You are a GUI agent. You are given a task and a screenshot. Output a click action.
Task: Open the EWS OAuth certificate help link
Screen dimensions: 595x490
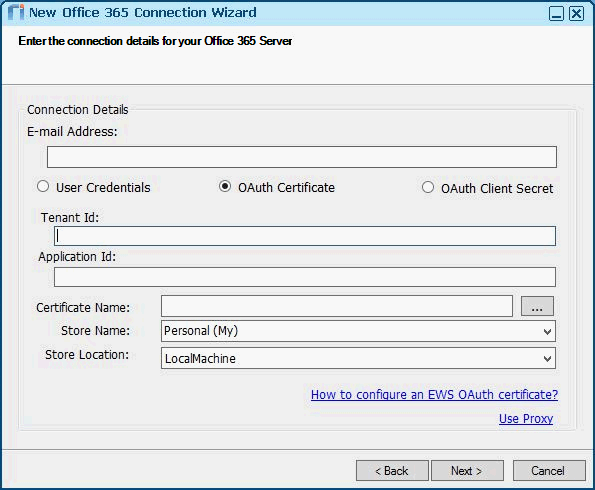[434, 395]
